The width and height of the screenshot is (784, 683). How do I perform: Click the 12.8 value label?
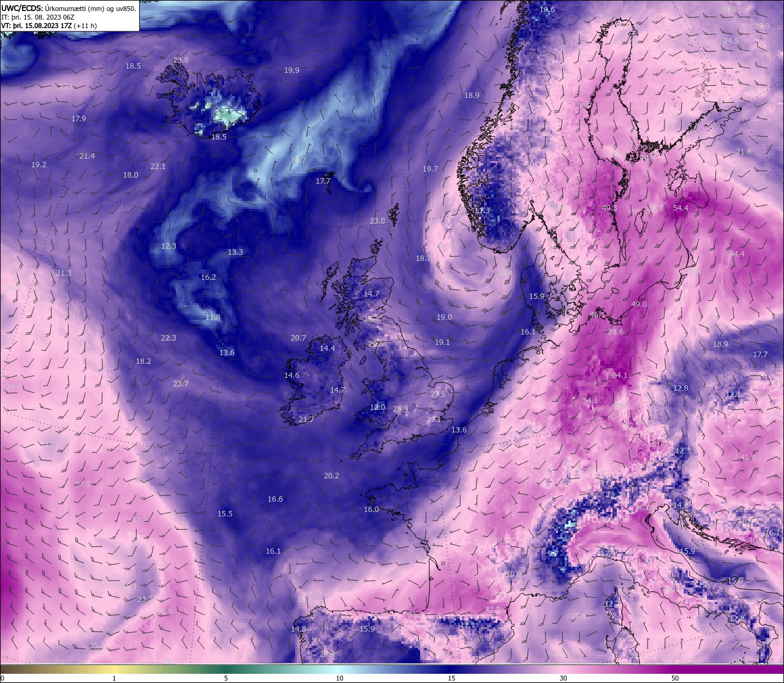click(x=680, y=388)
